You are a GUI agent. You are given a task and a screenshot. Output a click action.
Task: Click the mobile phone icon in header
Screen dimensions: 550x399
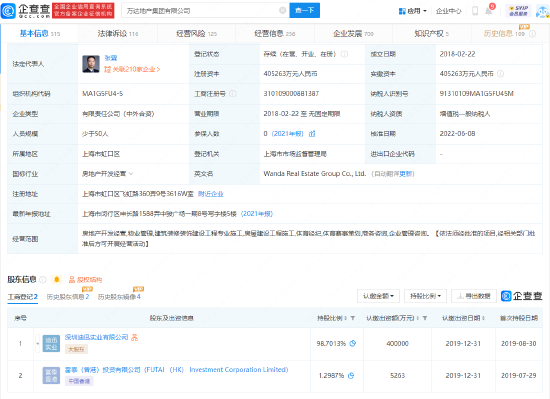(475, 11)
